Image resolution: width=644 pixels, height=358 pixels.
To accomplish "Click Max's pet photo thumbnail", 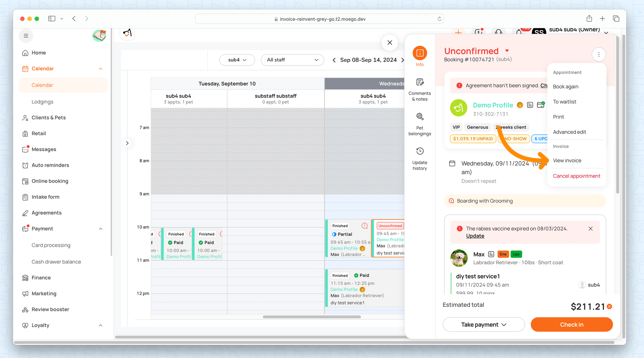I will [459, 258].
